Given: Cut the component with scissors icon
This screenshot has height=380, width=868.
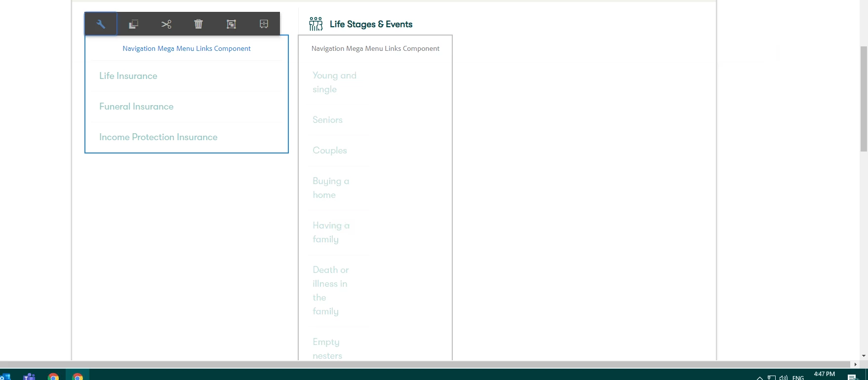Looking at the screenshot, I should coord(166,24).
